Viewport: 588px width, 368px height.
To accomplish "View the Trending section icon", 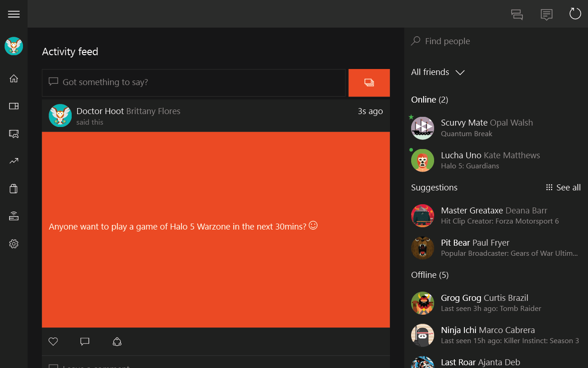I will (x=13, y=161).
